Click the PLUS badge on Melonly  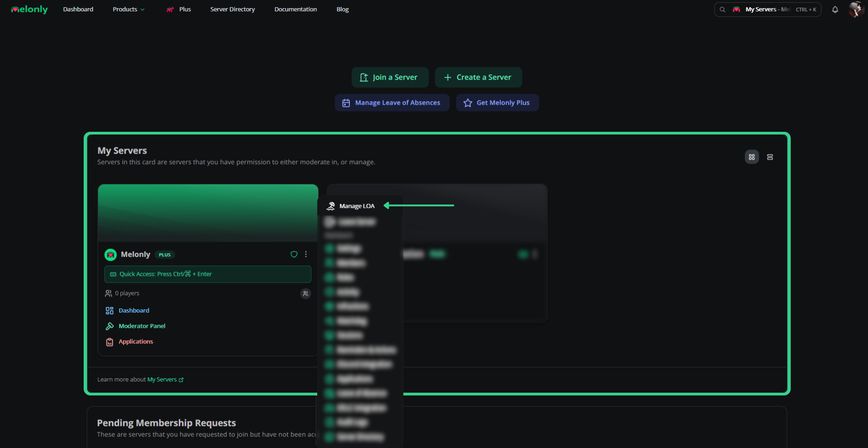pos(165,255)
